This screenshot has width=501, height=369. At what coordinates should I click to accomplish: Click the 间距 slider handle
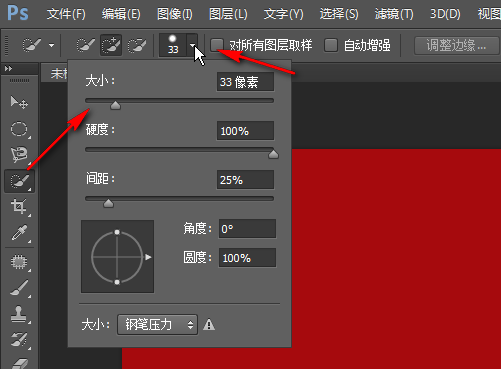[x=108, y=203]
